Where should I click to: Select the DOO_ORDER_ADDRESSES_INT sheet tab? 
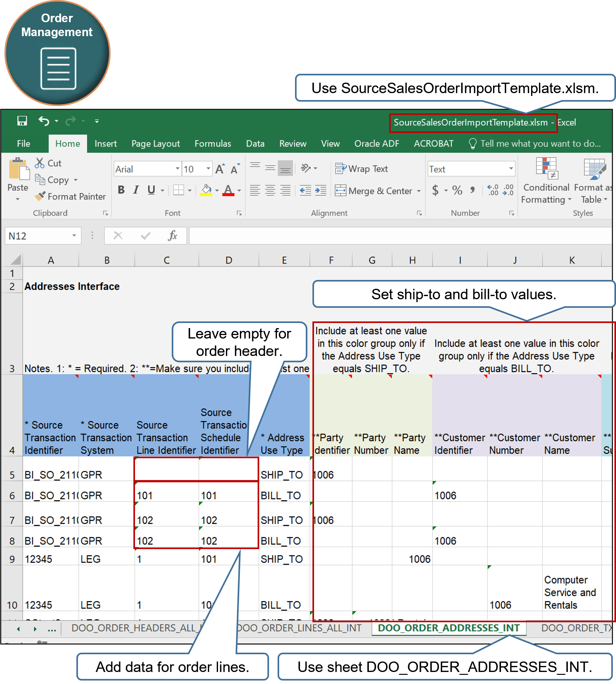point(449,628)
